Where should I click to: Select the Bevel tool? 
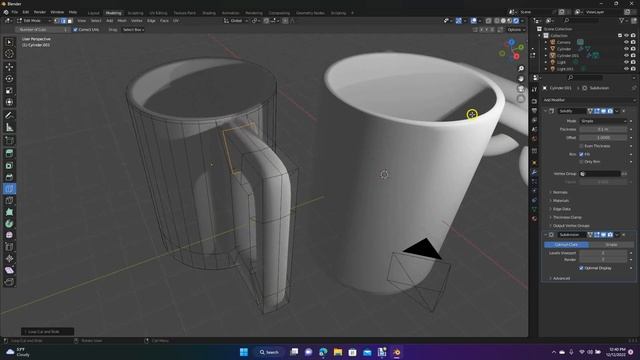9,177
